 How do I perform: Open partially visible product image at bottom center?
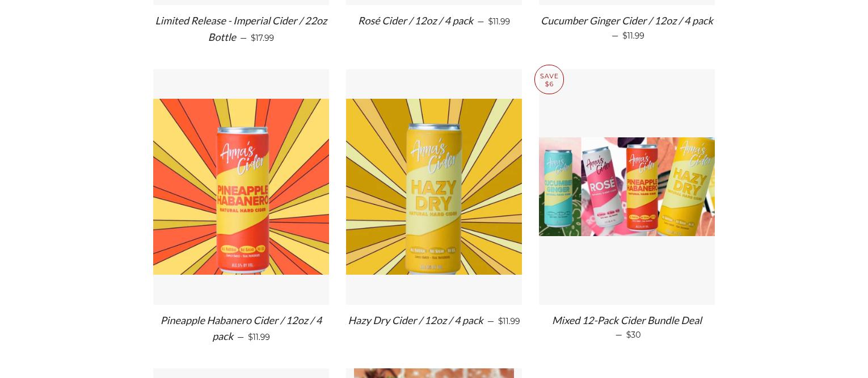(x=434, y=373)
